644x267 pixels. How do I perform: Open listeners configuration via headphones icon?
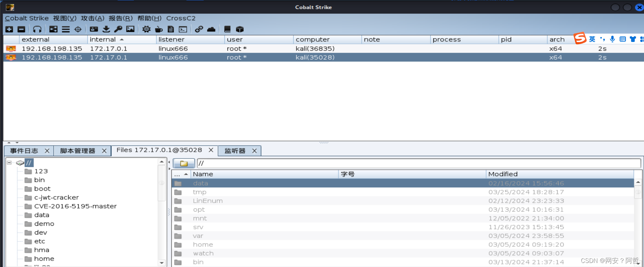click(37, 29)
